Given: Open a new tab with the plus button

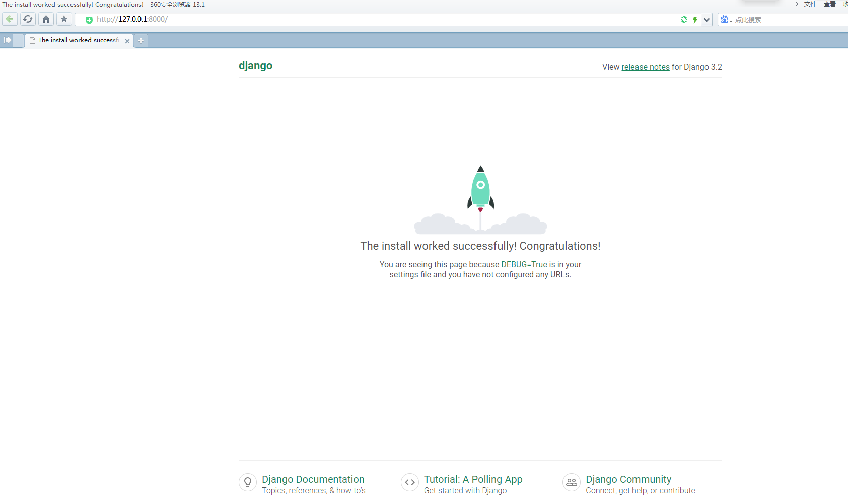Looking at the screenshot, I should (141, 41).
